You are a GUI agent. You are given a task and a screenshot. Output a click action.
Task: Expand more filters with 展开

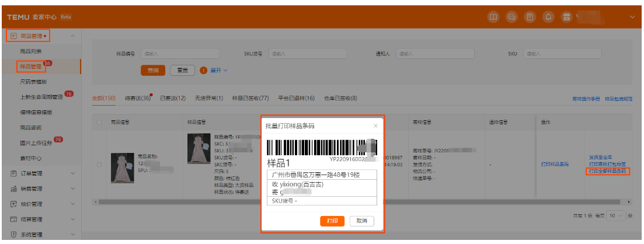(x=218, y=70)
